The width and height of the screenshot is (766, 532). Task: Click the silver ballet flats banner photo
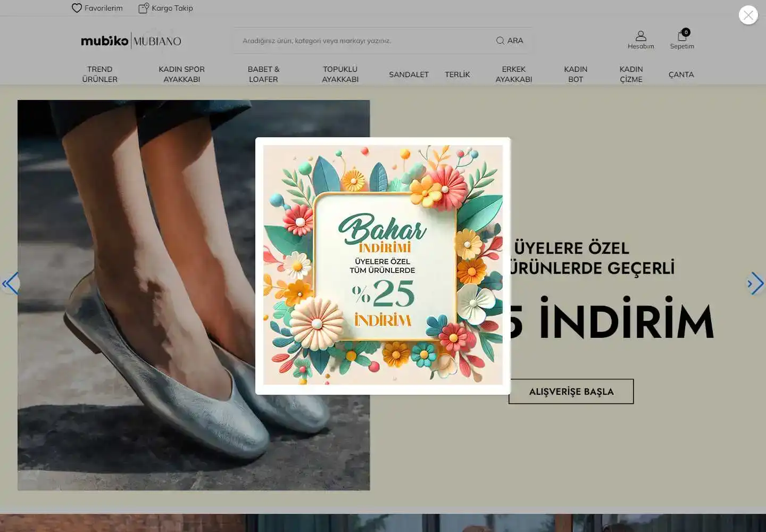(194, 295)
